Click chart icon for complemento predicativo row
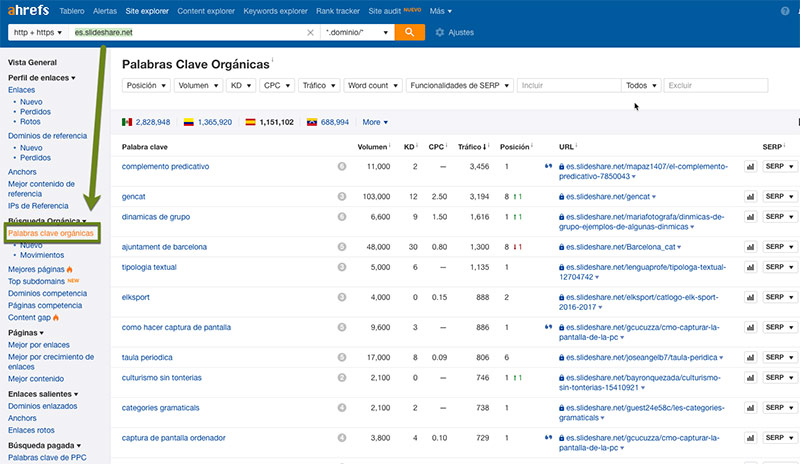This screenshot has width=800, height=464. coord(750,166)
